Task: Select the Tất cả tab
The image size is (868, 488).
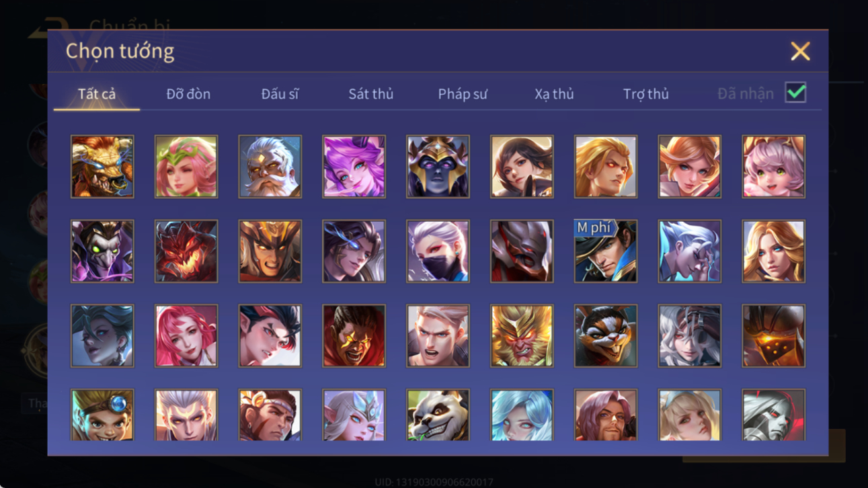Action: click(x=97, y=94)
